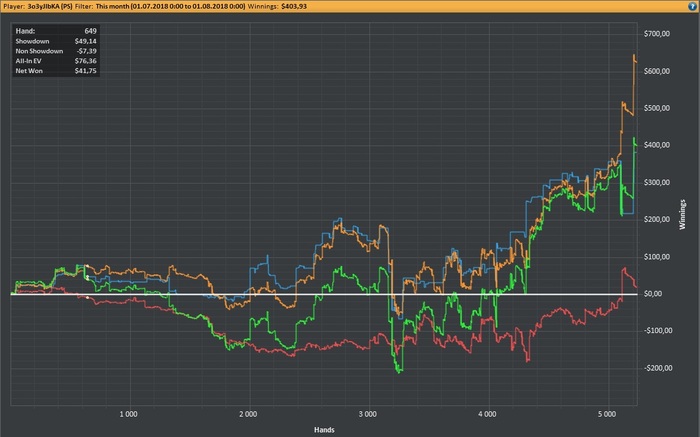
Task: Click the 1 000 hands axis label
Action: click(129, 414)
